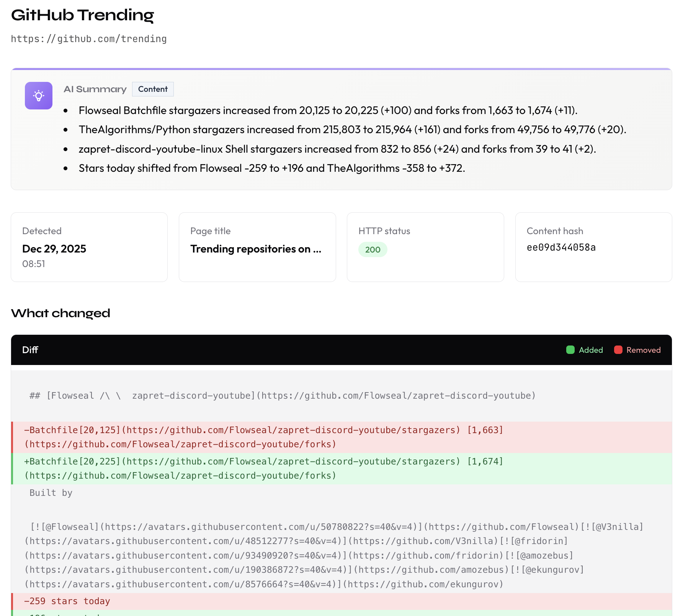Viewport: 683px width, 616px height.
Task: Click the Detected date Dec 29, 2025
Action: point(54,249)
